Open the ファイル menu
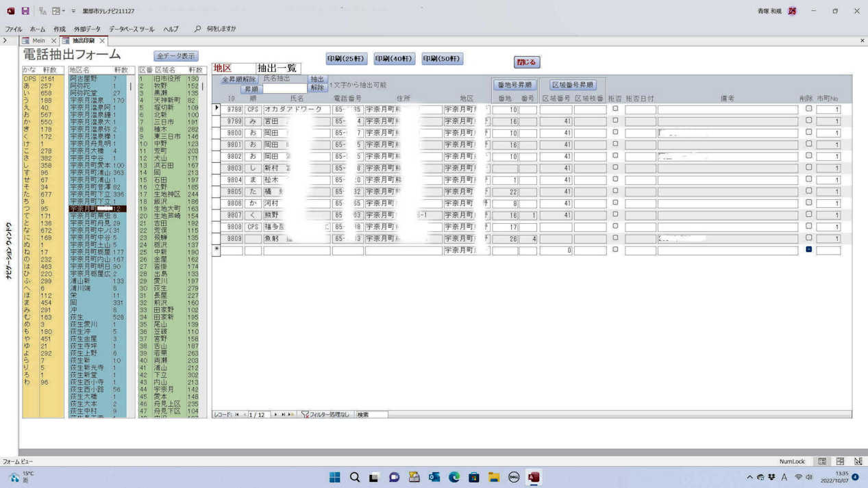This screenshot has width=868, height=488. (14, 29)
